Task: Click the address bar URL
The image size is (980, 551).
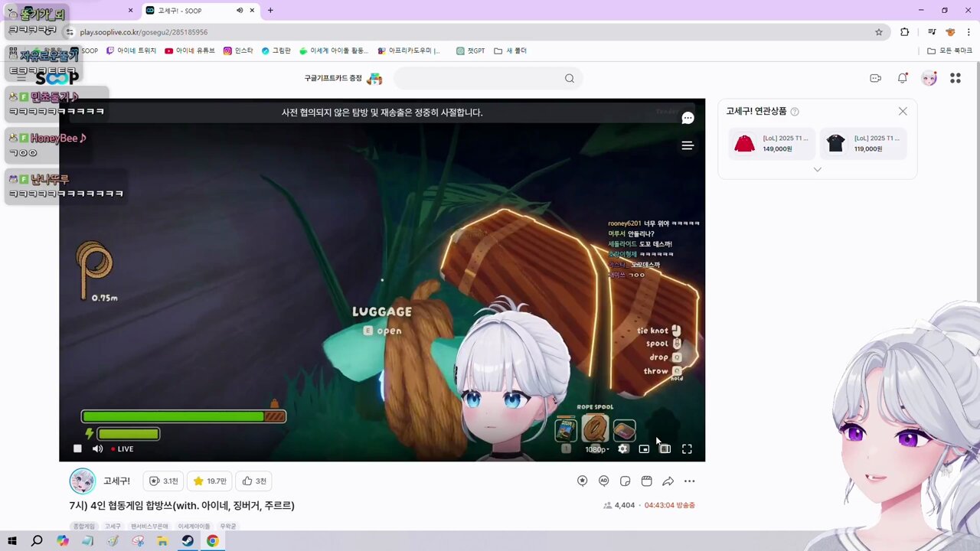Action: [x=144, y=32]
